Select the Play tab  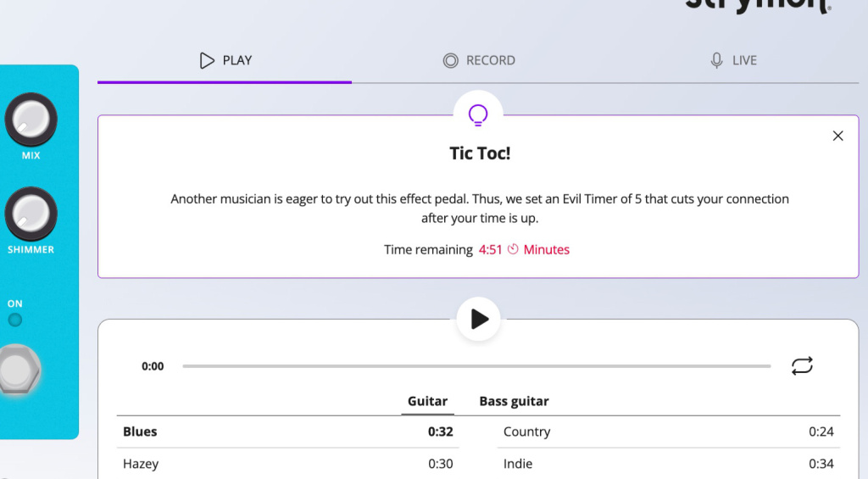[x=225, y=60]
